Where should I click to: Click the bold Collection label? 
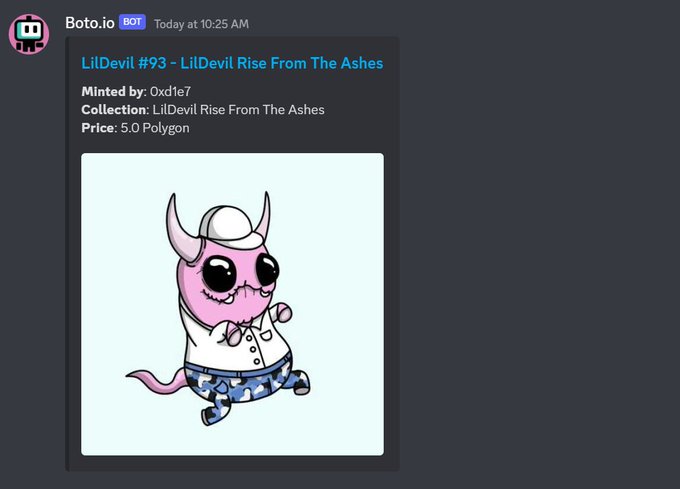(x=114, y=110)
